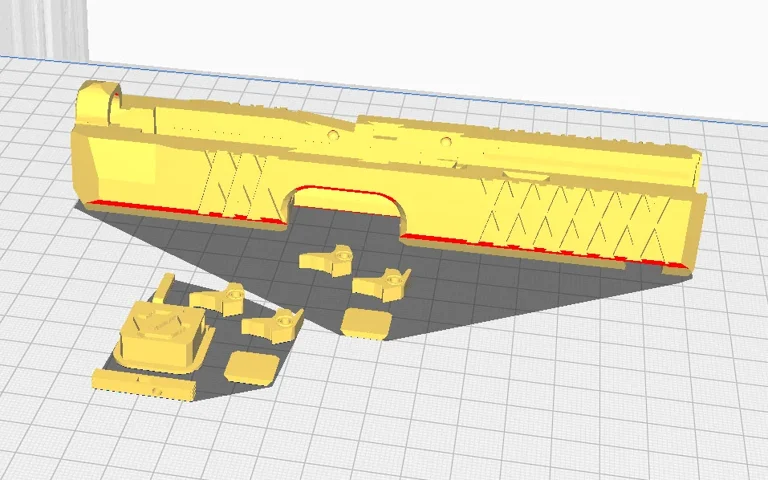Select the lower-left square flat pad
This screenshot has height=480, width=768.
tap(250, 366)
